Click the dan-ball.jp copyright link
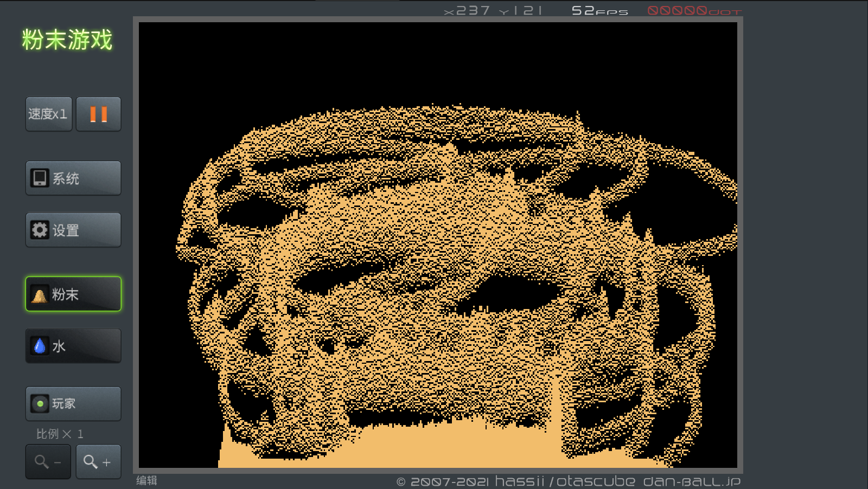The image size is (868, 489). point(568,481)
